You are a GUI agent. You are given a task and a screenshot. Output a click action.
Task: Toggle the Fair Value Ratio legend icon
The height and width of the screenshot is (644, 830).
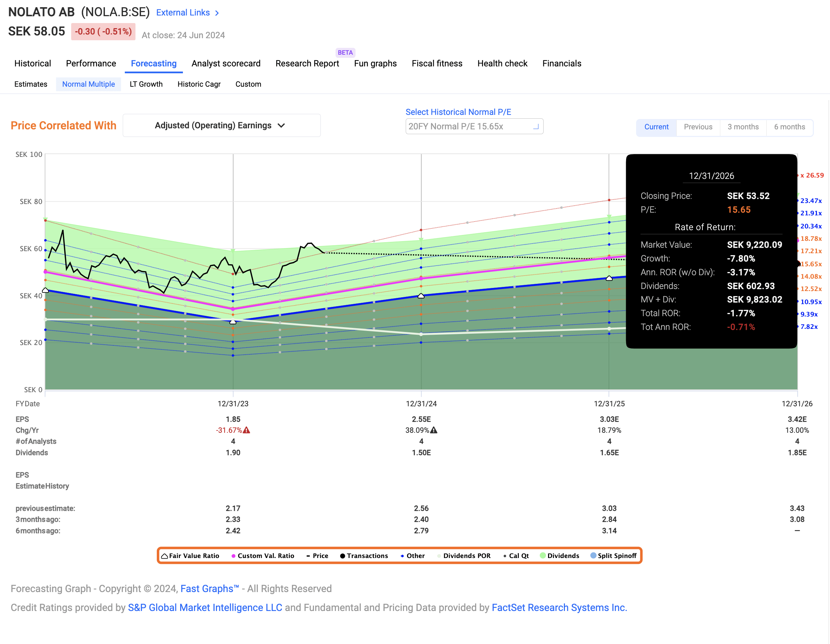click(x=165, y=556)
